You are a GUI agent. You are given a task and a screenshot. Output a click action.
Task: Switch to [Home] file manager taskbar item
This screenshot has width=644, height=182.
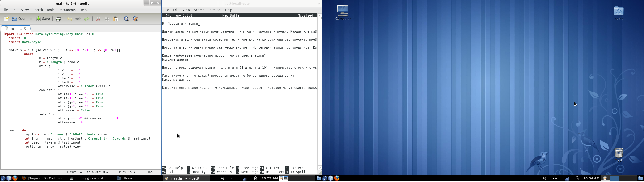click(126, 178)
